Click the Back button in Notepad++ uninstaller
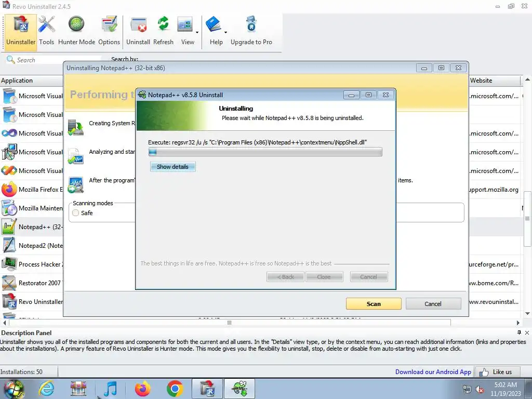This screenshot has height=399, width=532. [x=285, y=277]
